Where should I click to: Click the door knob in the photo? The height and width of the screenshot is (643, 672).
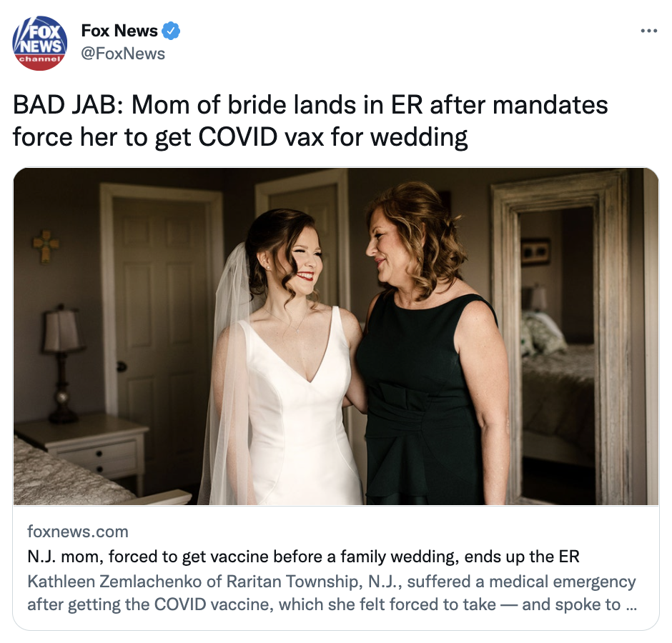pos(122,367)
